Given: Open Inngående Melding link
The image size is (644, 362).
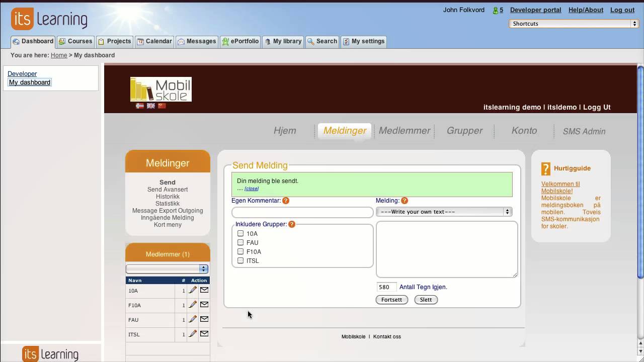Looking at the screenshot, I should 168,218.
